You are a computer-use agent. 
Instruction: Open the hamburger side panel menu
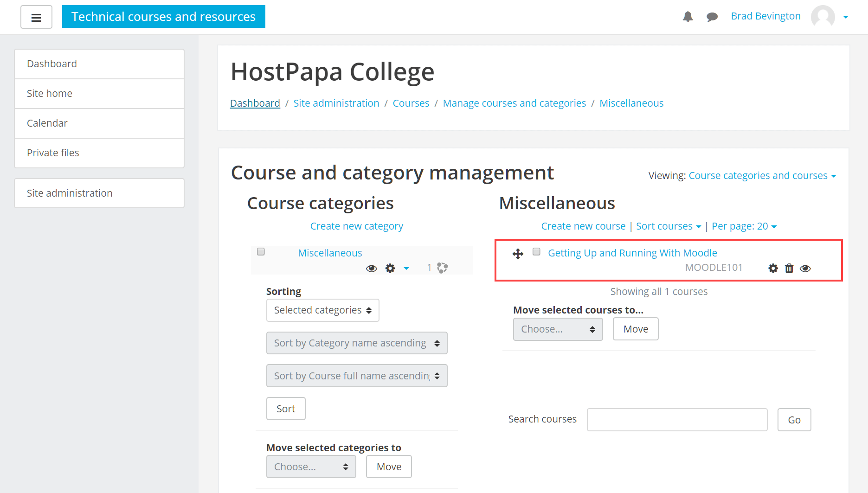(x=36, y=17)
